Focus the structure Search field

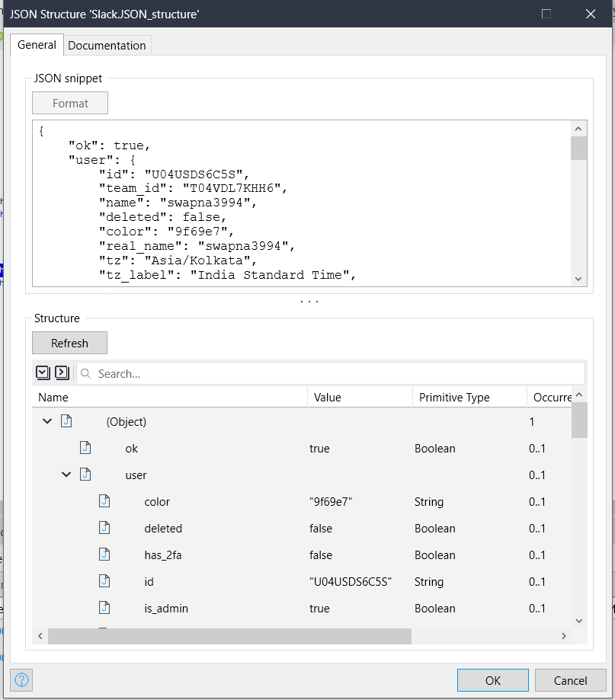(331, 373)
